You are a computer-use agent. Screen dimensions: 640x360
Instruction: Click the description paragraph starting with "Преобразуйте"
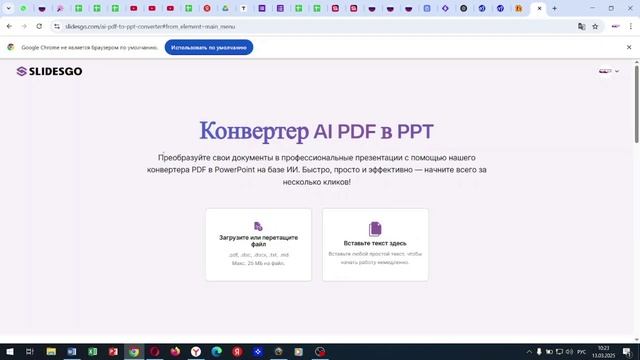pyautogui.click(x=317, y=169)
